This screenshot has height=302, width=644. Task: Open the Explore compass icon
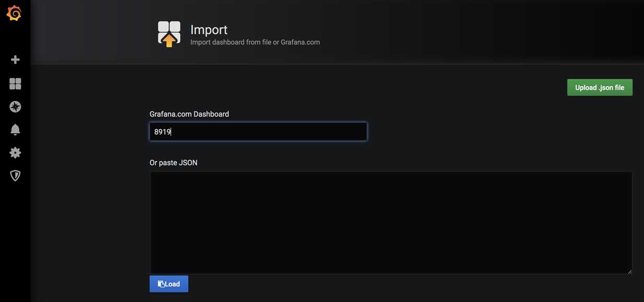tap(15, 107)
